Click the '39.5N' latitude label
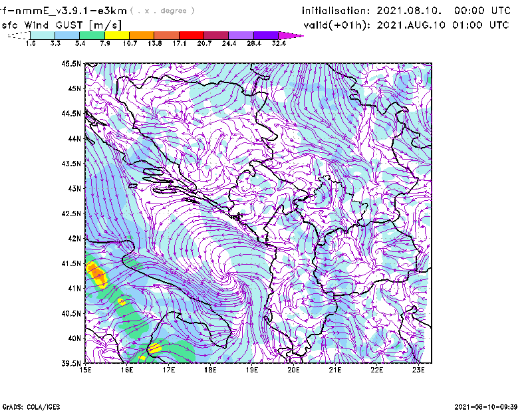The width and height of the screenshot is (532, 411). pos(71,364)
